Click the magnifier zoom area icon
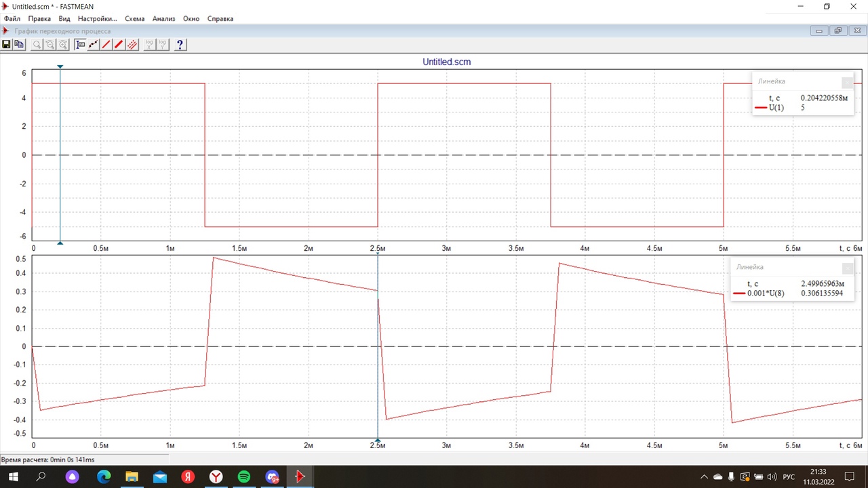This screenshot has width=868, height=488. [37, 45]
